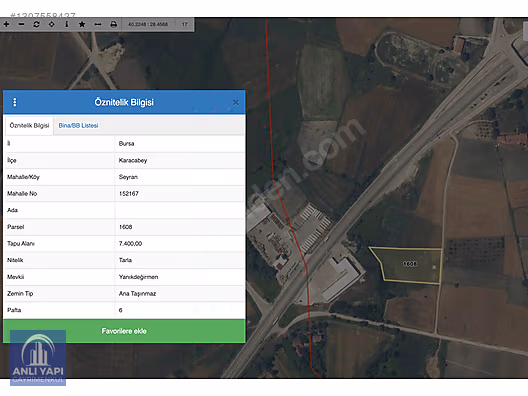This screenshot has height=396, width=528.
Task: Close the Öznitelik Bilgisi panel
Action: [236, 102]
